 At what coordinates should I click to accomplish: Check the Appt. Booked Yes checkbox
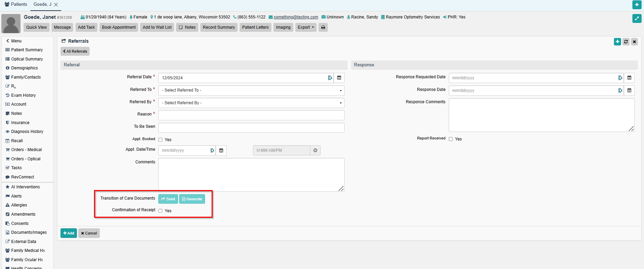(160, 140)
